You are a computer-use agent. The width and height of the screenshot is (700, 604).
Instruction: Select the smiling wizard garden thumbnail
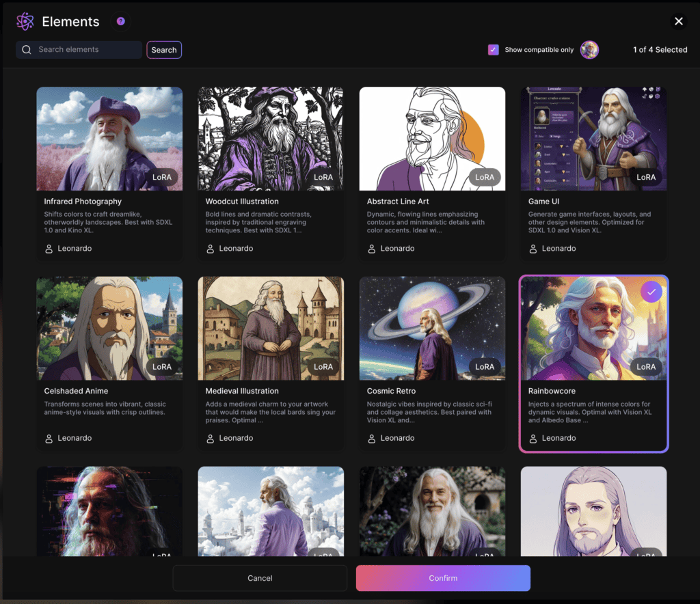[432, 511]
